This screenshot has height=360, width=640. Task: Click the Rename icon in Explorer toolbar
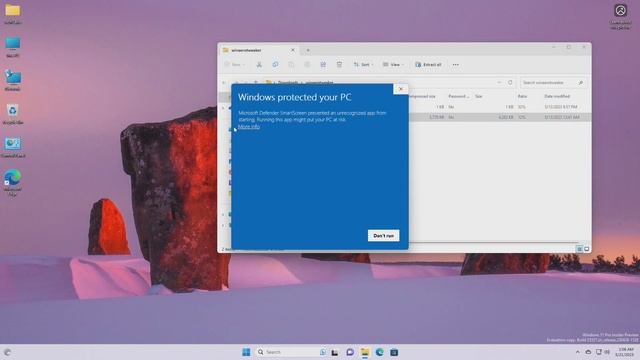(307, 64)
